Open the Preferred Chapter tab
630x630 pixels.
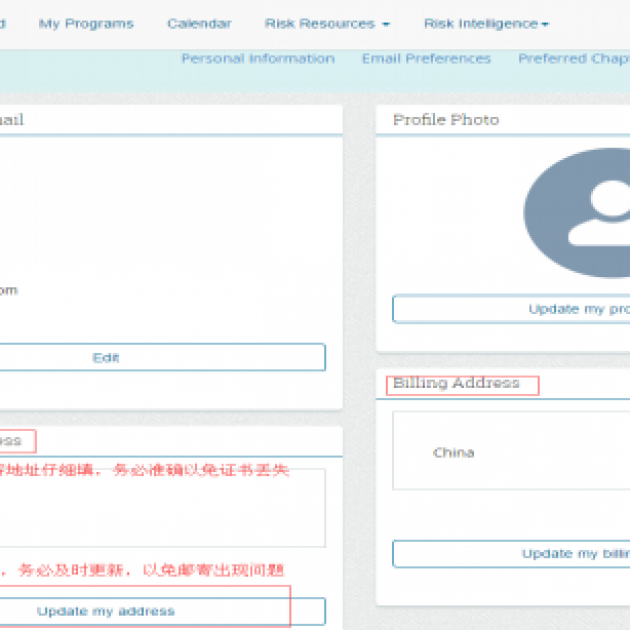pyautogui.click(x=573, y=59)
